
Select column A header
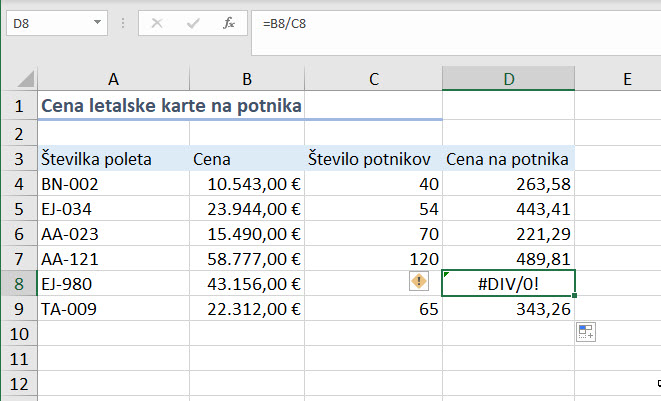(x=113, y=79)
